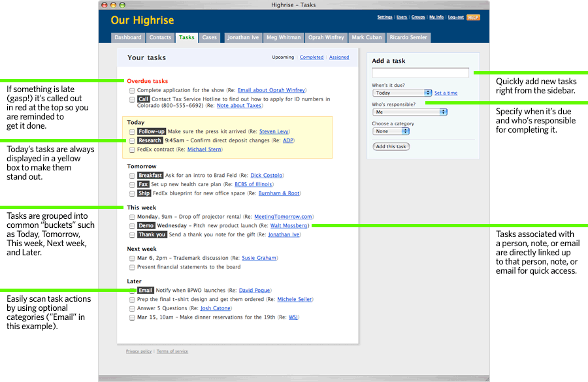This screenshot has width=588, height=382.
Task: Open the Steven Levy contact link
Action: tap(274, 132)
